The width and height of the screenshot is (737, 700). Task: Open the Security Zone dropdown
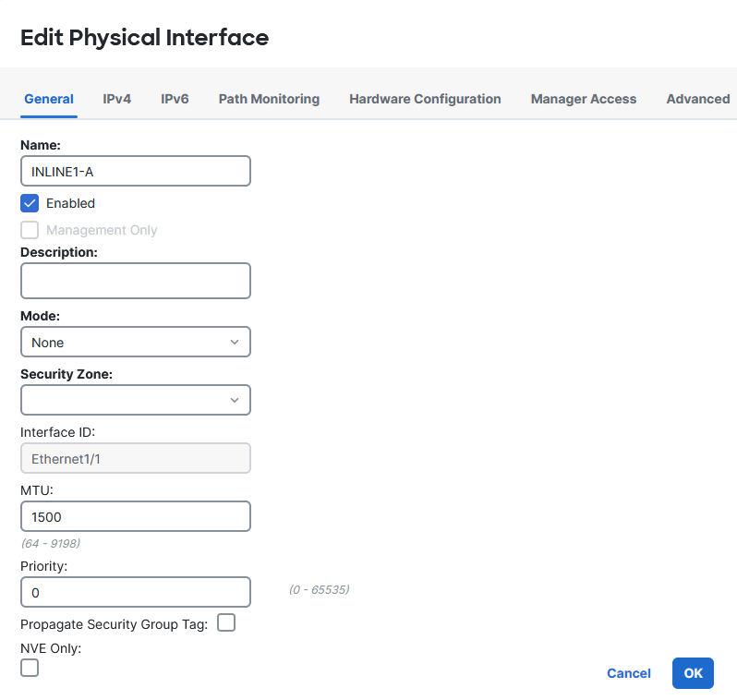[x=135, y=400]
